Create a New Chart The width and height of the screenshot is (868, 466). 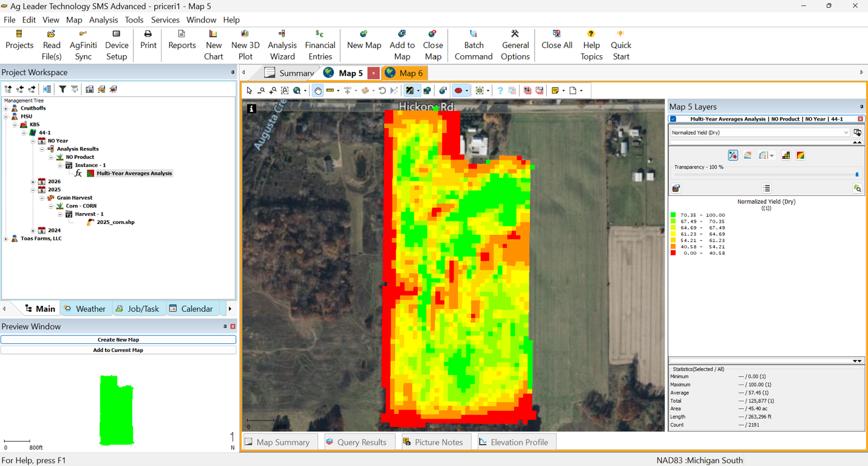(214, 45)
